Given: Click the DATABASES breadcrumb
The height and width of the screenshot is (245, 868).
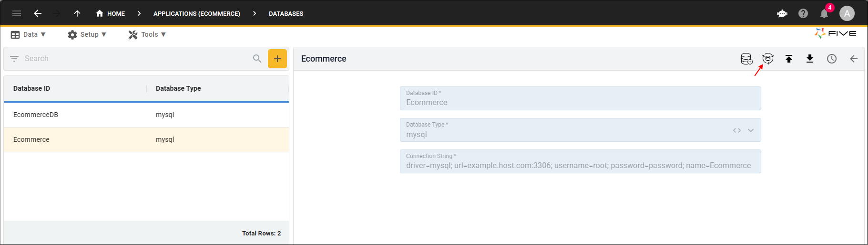Looking at the screenshot, I should click(286, 13).
